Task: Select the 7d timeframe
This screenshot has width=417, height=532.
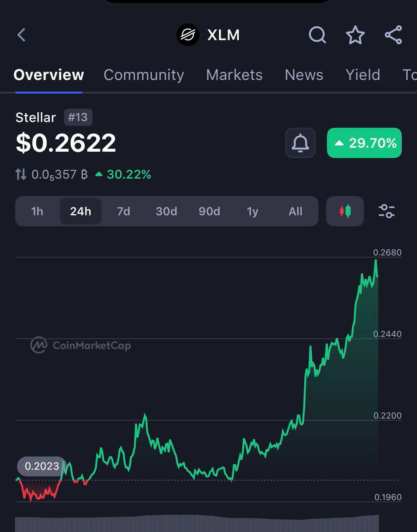Action: 123,211
